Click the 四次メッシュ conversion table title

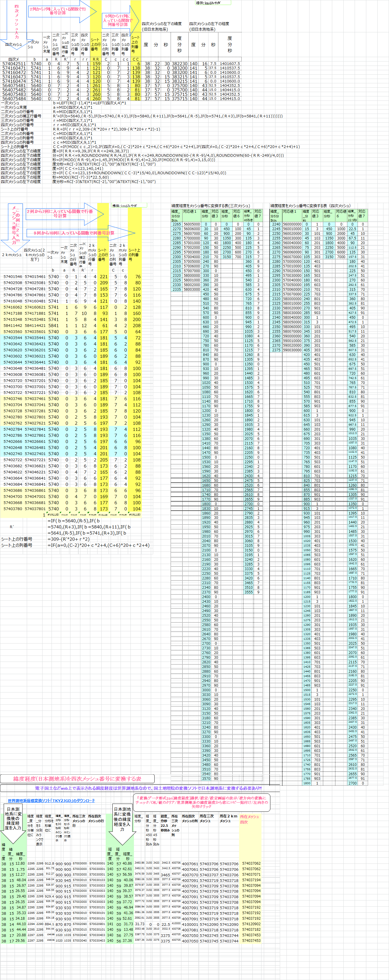311,206
